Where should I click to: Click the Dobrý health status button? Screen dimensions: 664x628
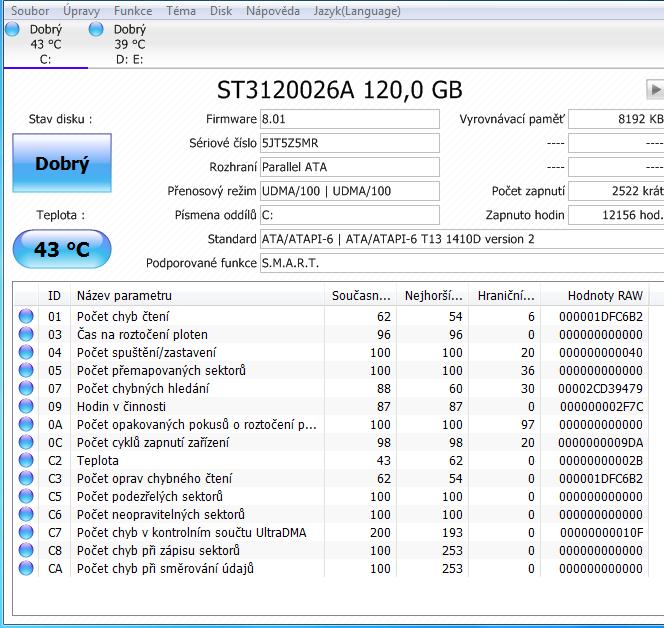tap(62, 163)
